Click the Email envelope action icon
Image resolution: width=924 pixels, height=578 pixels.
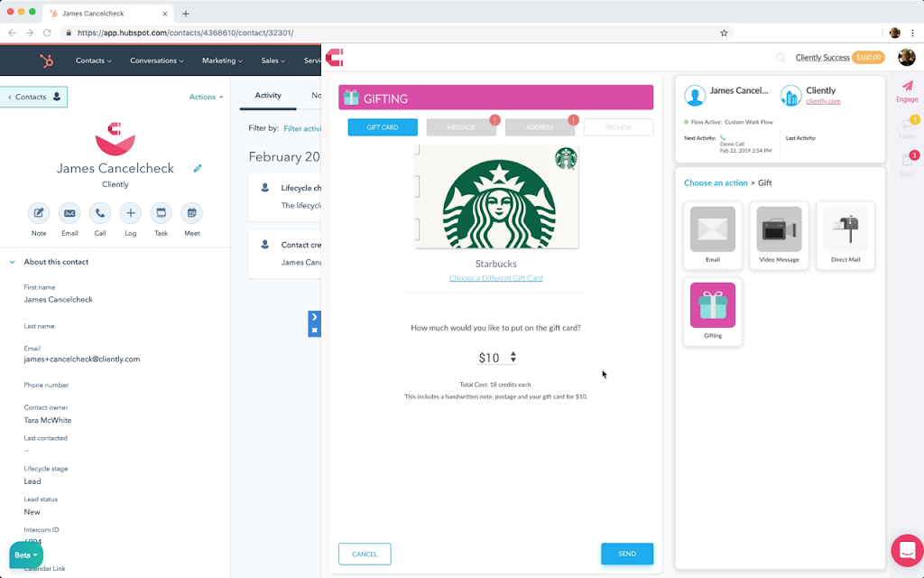[x=69, y=213]
